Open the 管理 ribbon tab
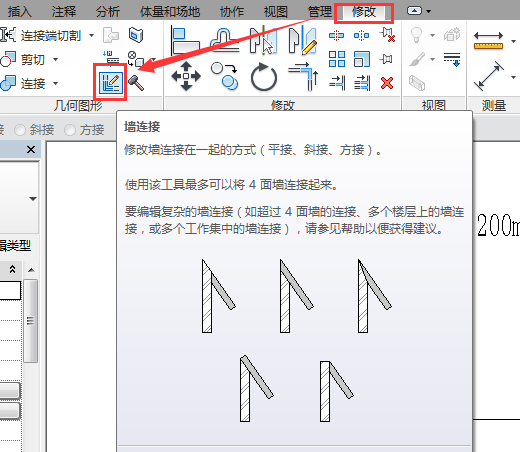This screenshot has height=452, width=520. pos(319,12)
